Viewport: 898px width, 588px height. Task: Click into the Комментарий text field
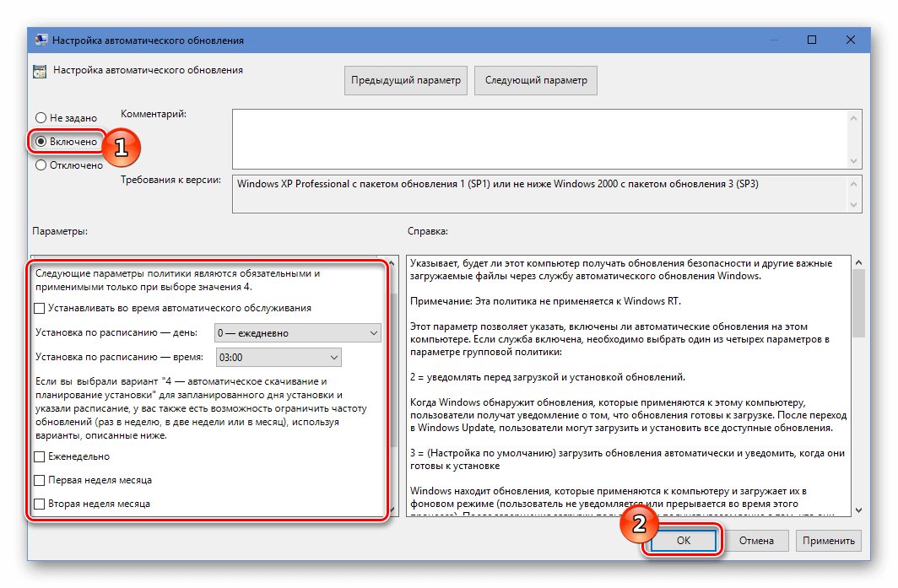(x=540, y=138)
